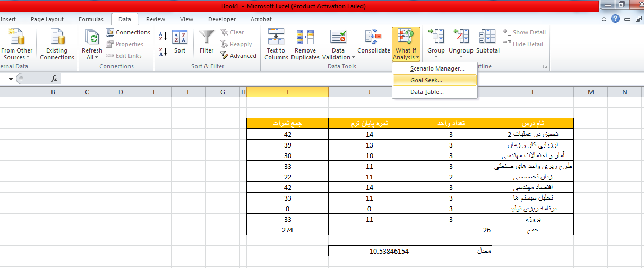
Task: Switch to the Formulas tab
Action: tap(91, 19)
